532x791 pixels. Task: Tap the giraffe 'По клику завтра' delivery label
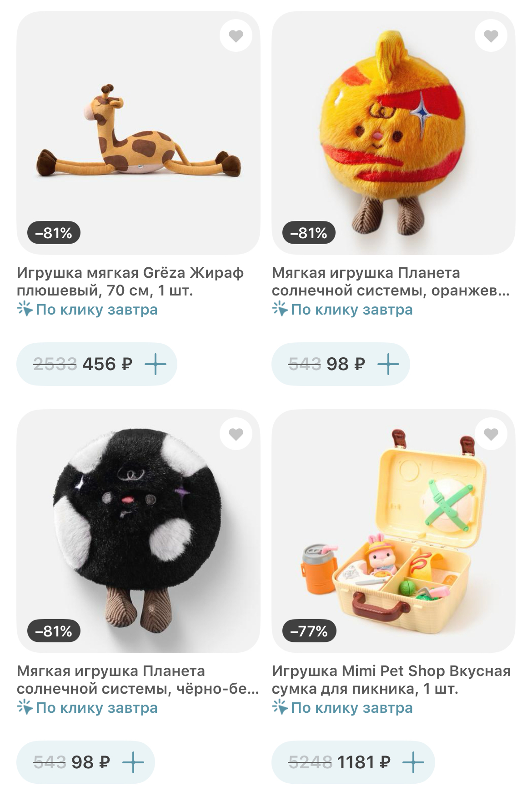87,310
